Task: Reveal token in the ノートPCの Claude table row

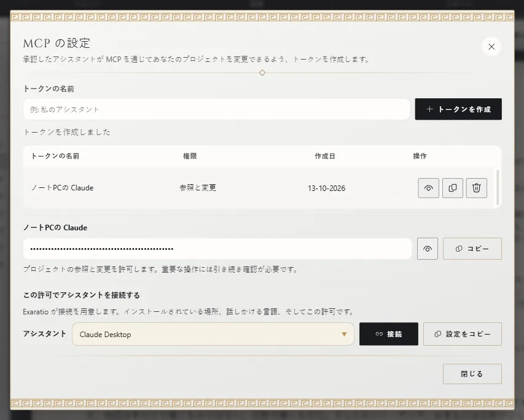Action: coord(428,188)
